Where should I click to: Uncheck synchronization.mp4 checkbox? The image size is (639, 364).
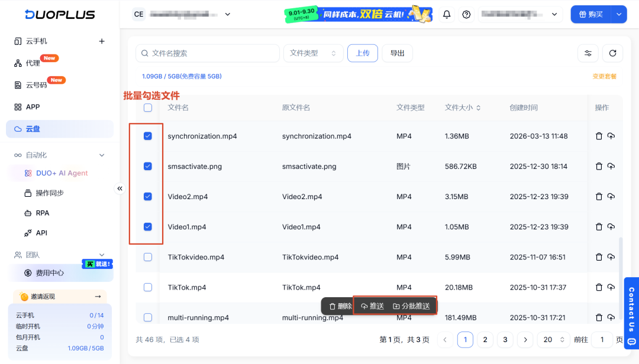148,136
